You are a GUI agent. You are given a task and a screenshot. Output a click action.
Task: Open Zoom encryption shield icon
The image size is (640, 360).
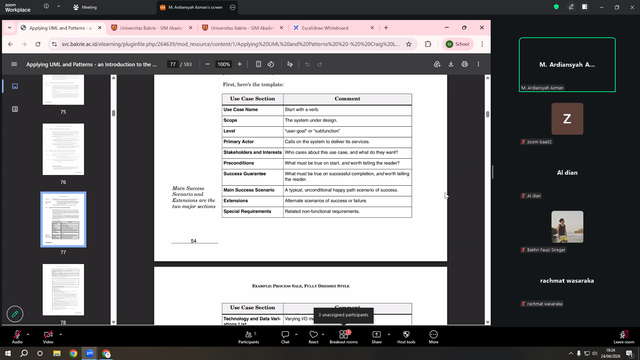(556, 7)
